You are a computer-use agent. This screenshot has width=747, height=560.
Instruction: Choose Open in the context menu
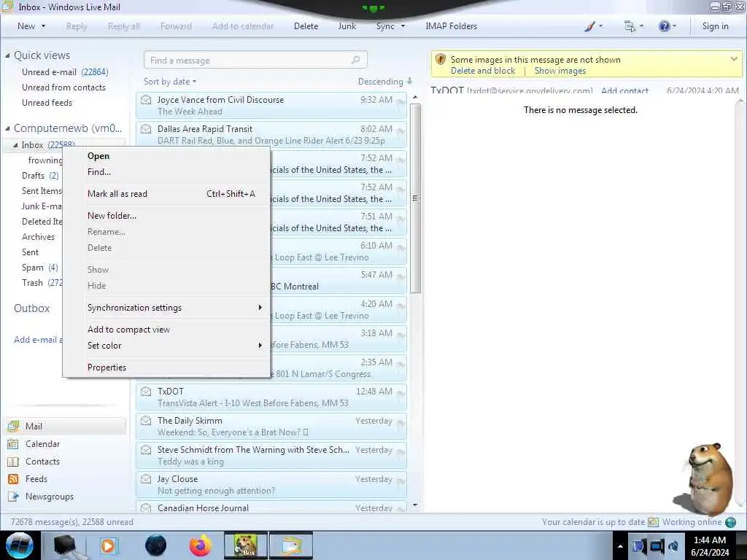point(98,156)
